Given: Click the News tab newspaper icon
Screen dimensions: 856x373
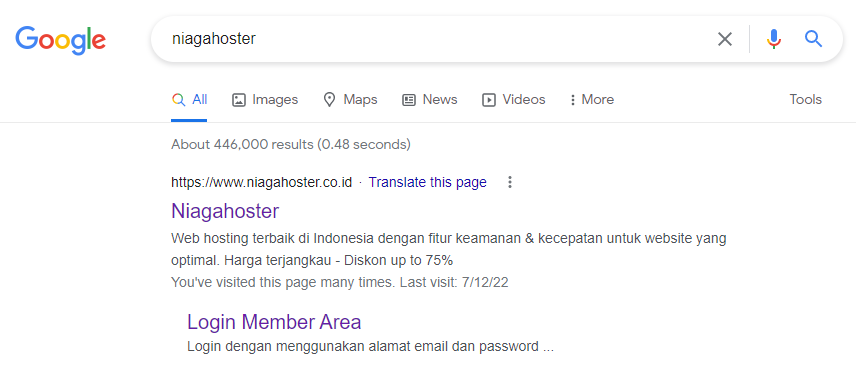Looking at the screenshot, I should point(409,100).
